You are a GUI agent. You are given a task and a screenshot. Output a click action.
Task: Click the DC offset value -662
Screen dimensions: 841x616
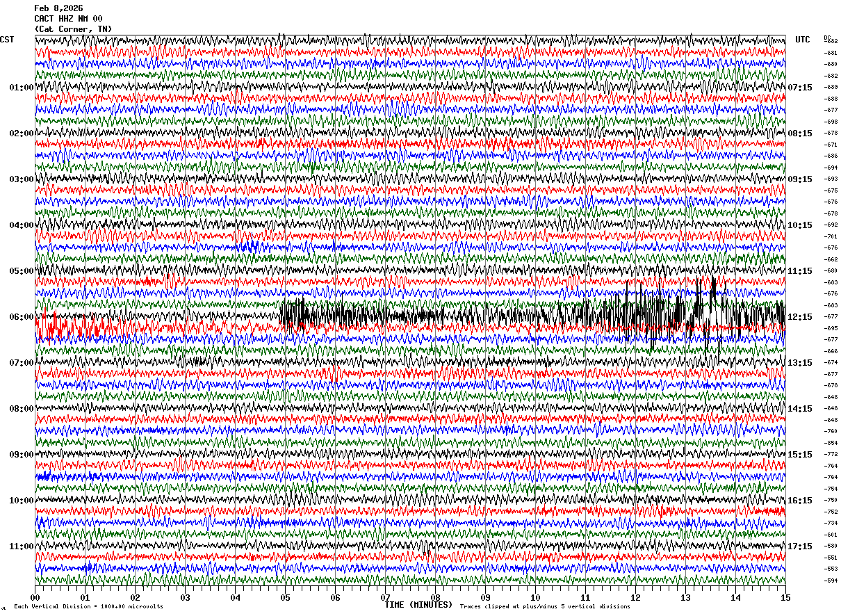(x=831, y=259)
